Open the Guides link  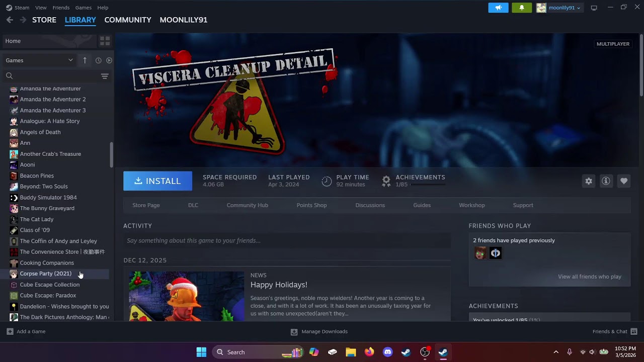click(422, 205)
